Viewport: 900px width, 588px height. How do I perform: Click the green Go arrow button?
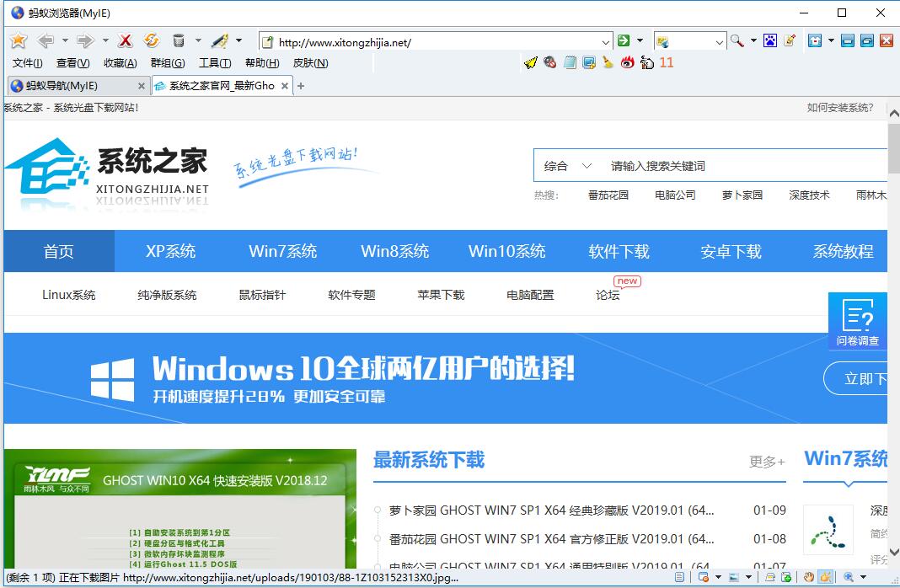click(x=624, y=40)
